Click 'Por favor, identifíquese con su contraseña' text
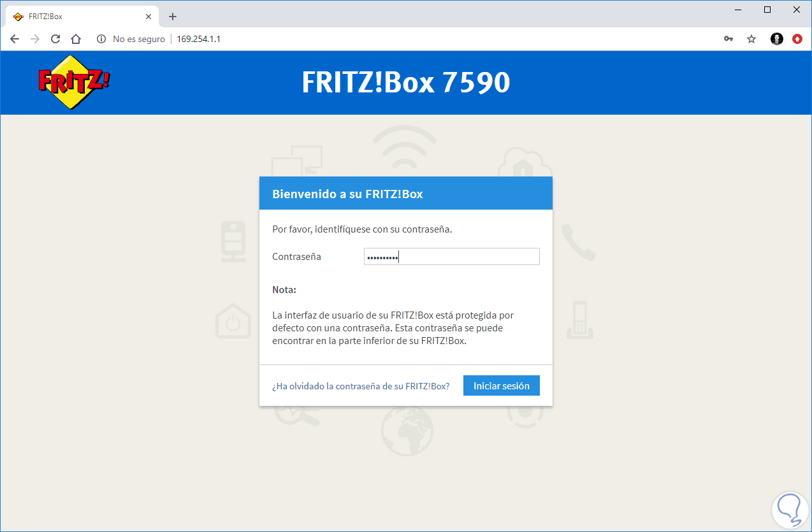Viewport: 812px width, 532px height. [x=362, y=229]
